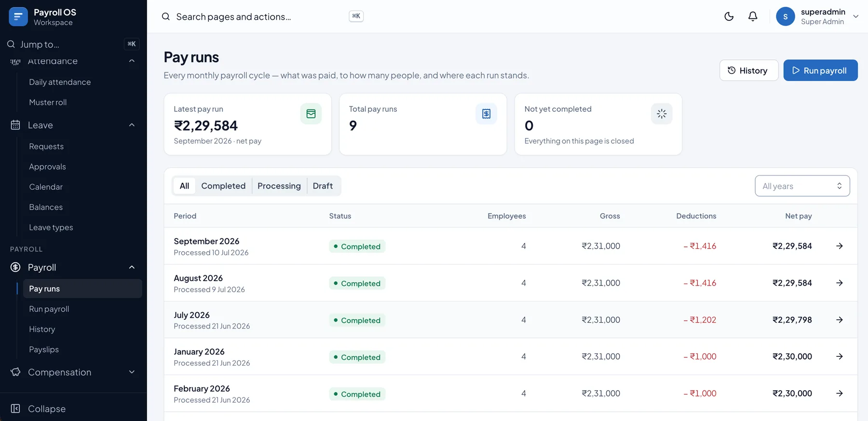868x421 pixels.
Task: Click the July 2026 Completed status badge
Action: (x=357, y=320)
